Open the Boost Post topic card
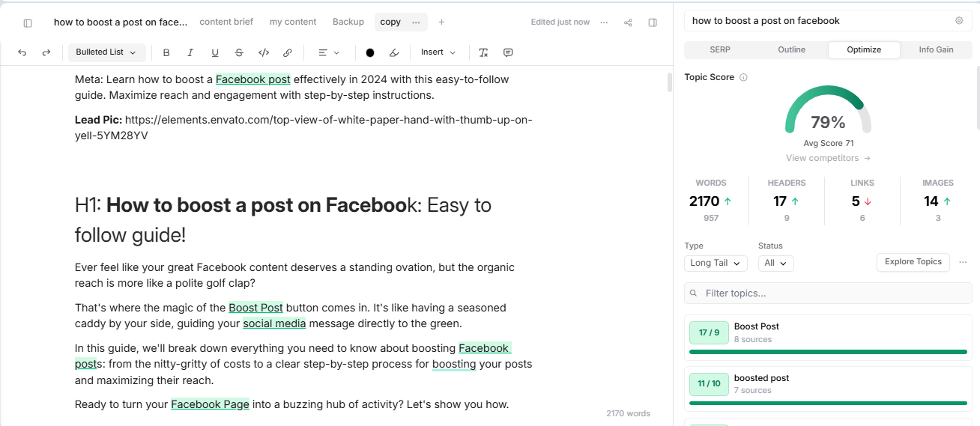This screenshot has height=426, width=980. tap(828, 336)
